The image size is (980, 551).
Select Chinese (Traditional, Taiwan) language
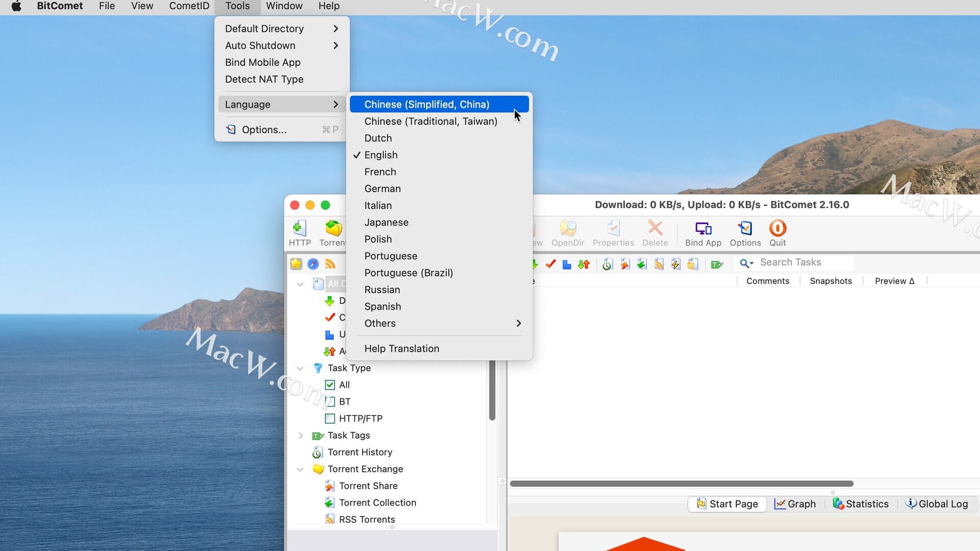pyautogui.click(x=439, y=121)
